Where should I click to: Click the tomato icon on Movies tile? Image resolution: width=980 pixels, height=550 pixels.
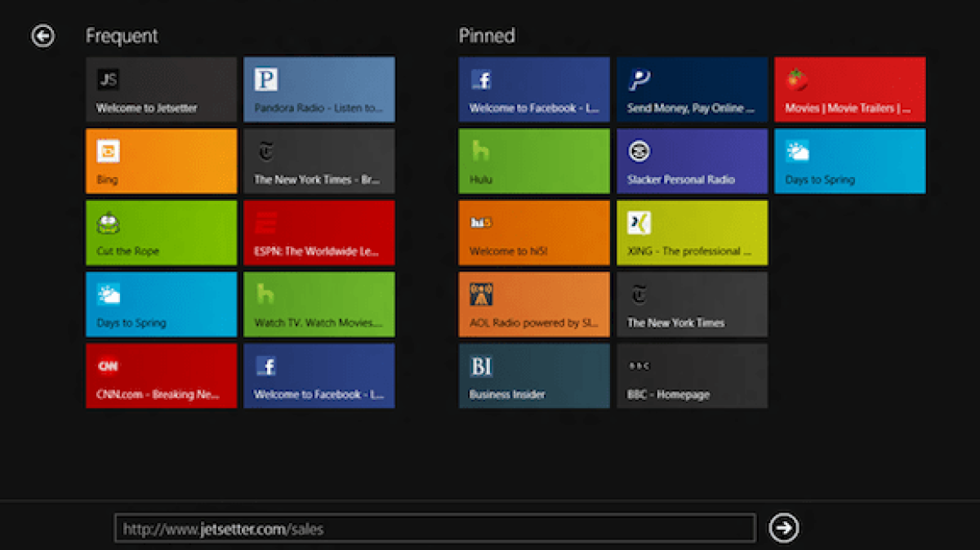tap(796, 79)
